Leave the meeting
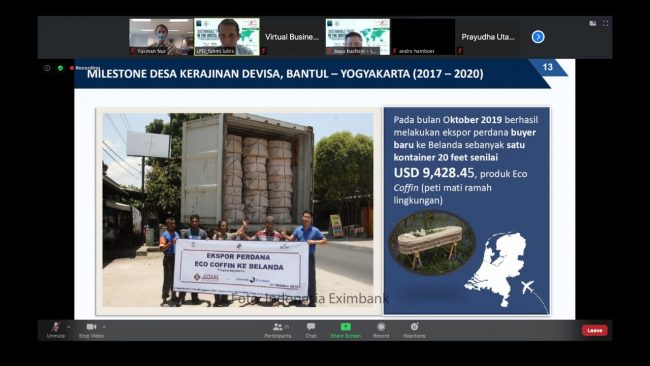650x366 pixels. (x=594, y=330)
